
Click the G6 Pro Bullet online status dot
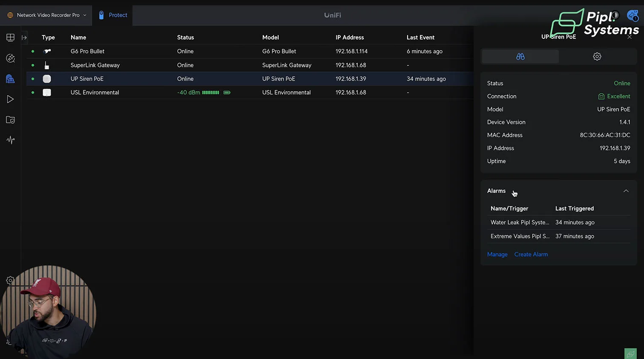[33, 51]
